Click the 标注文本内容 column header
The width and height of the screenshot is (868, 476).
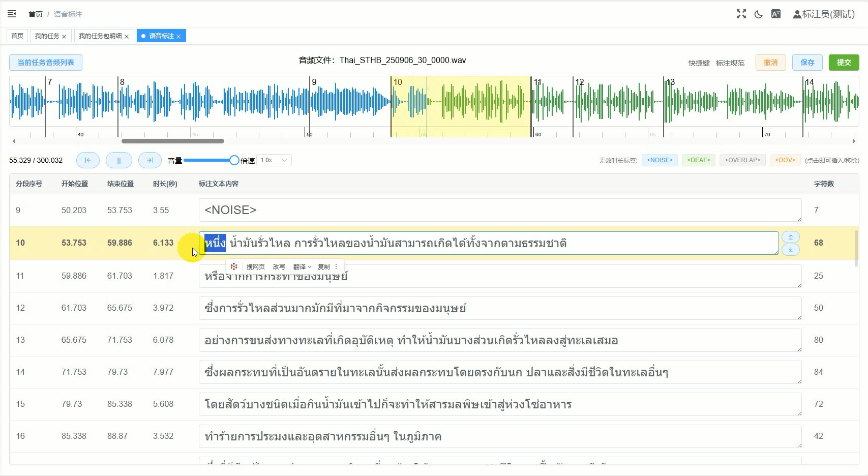pyautogui.click(x=219, y=184)
